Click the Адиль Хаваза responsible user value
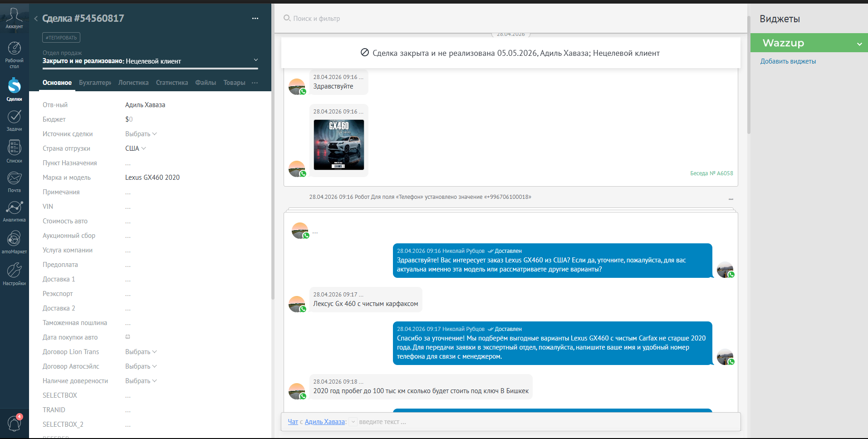Viewport: 868px width, 439px height. [145, 105]
